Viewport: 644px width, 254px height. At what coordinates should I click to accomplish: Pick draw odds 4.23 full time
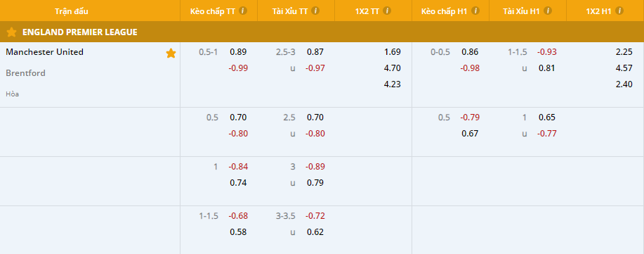coord(393,84)
